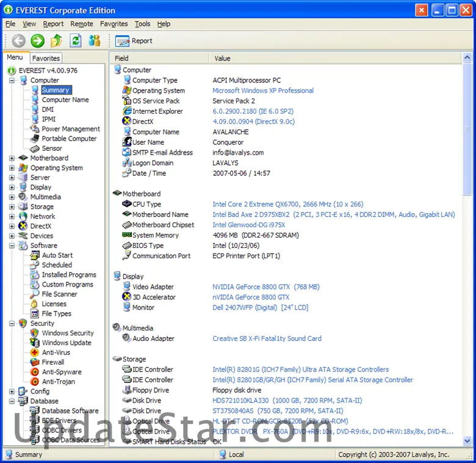This screenshot has width=476, height=463.
Task: Refresh the current page
Action: (x=75, y=41)
